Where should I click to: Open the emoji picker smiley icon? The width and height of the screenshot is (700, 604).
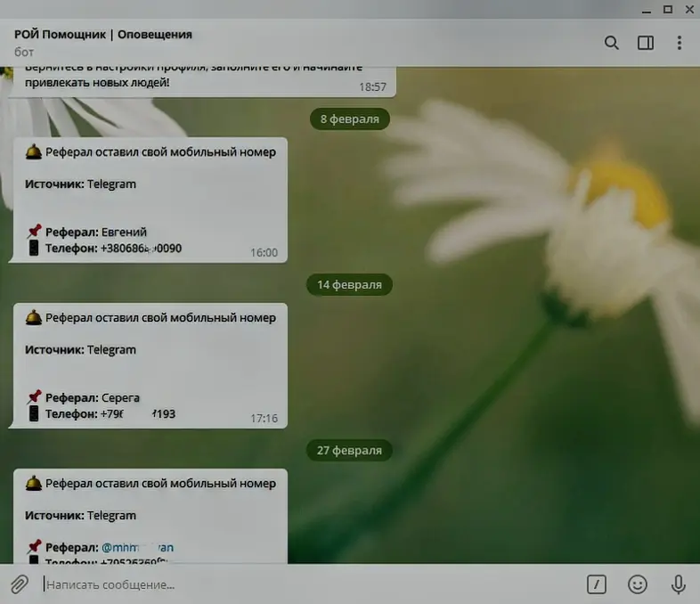click(638, 584)
